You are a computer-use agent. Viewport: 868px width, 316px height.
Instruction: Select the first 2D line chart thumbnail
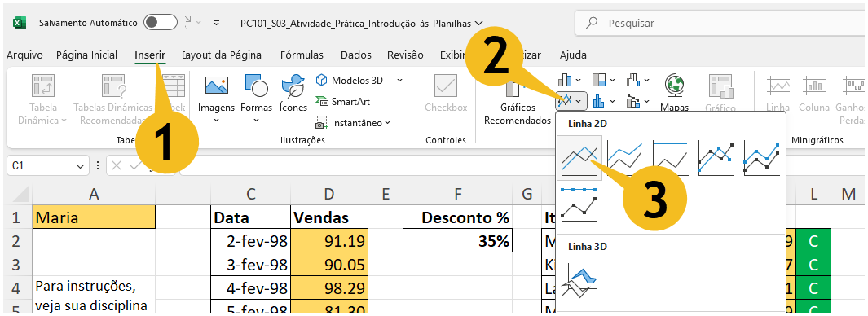point(579,158)
